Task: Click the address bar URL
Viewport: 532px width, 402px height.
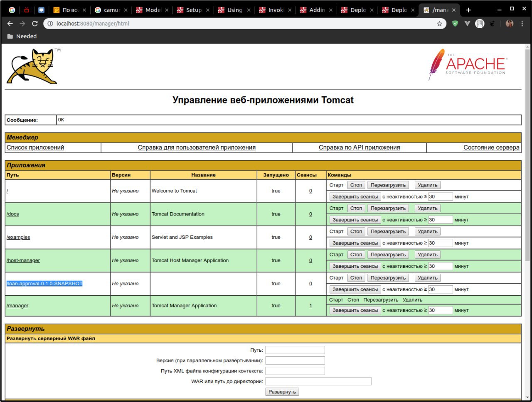Action: click(93, 24)
